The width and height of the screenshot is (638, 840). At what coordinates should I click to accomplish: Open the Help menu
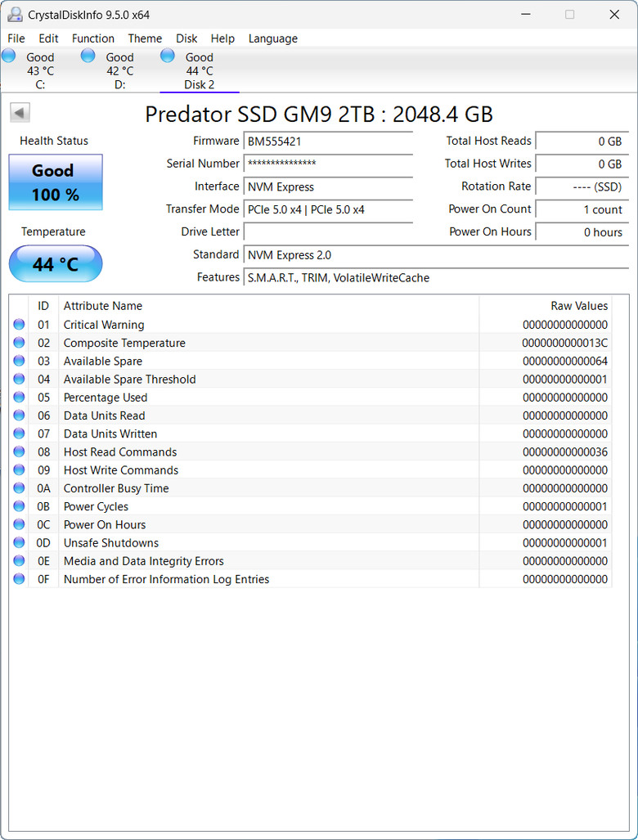(x=222, y=38)
